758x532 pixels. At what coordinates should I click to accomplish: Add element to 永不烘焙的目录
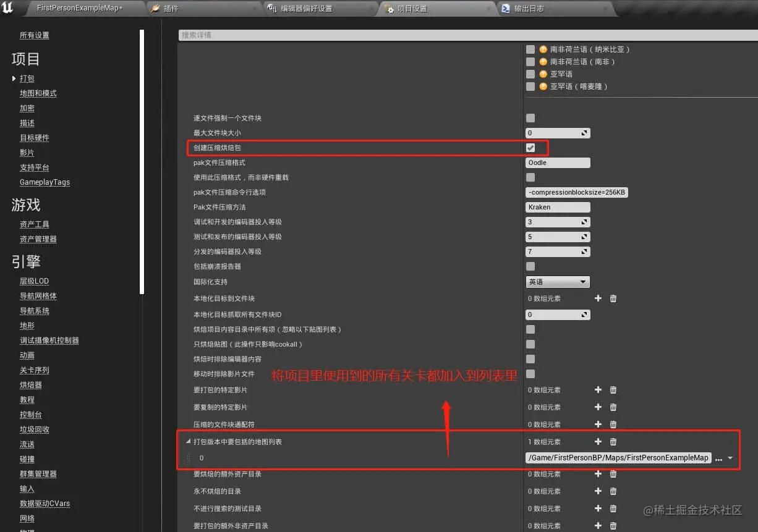tap(598, 491)
